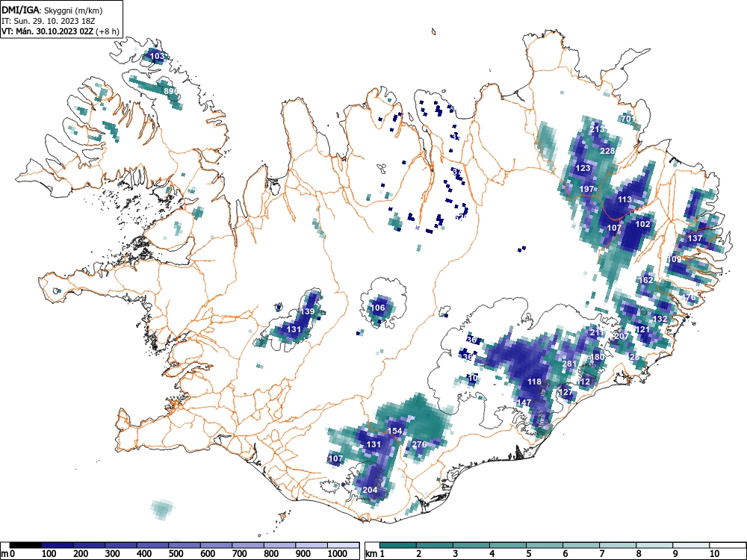Screen dimensions: 747x560
Task: Click the '131' value just below 139
Action: coord(294,329)
